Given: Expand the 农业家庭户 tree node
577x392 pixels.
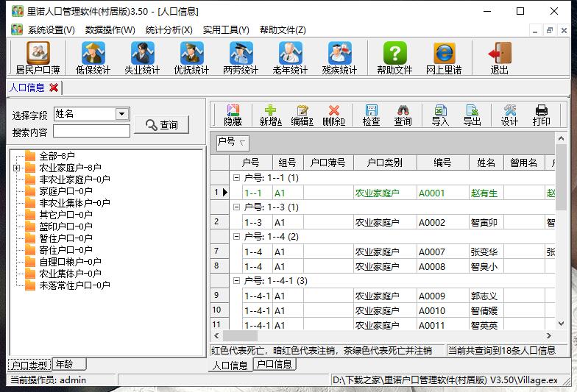Looking at the screenshot, I should [16, 168].
